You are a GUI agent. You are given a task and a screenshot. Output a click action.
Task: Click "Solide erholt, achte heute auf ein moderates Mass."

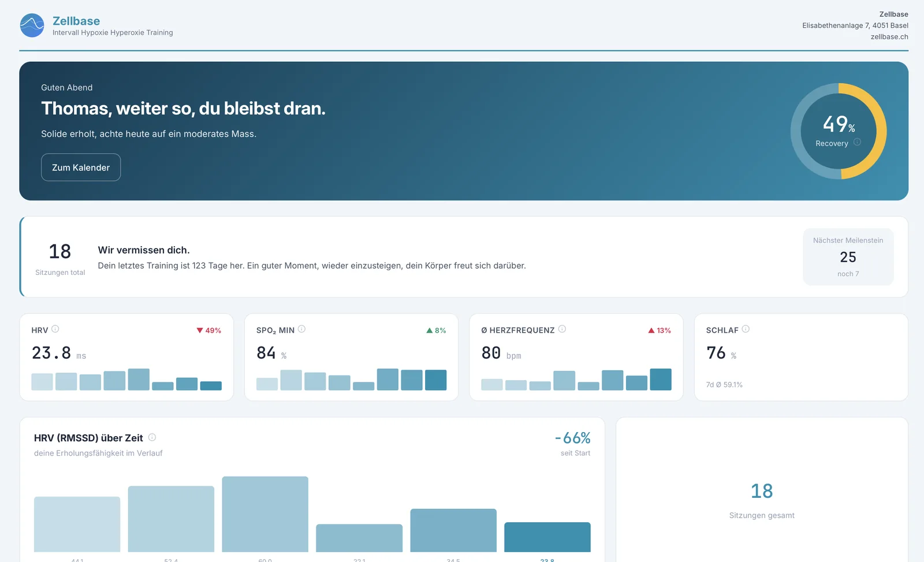point(148,134)
